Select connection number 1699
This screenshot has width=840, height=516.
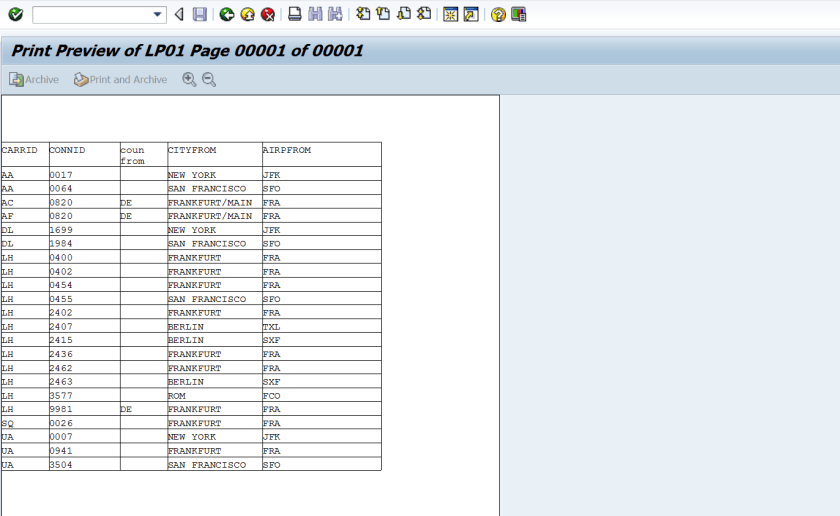pyautogui.click(x=61, y=230)
